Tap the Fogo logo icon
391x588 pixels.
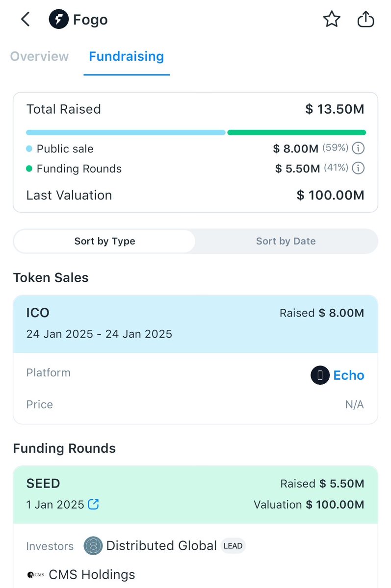[58, 20]
